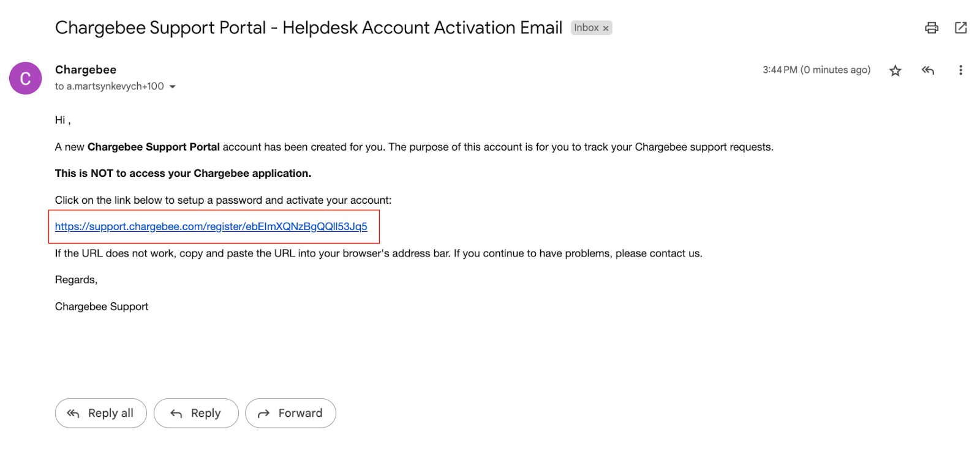Click the Inbox label tag
Image resolution: width=980 pixels, height=451 pixels.
(586, 28)
